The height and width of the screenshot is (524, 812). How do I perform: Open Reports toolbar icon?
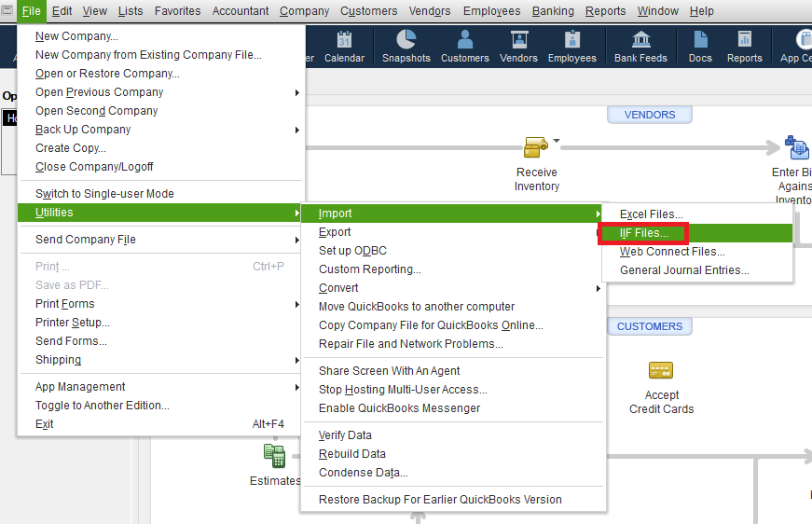[x=744, y=46]
